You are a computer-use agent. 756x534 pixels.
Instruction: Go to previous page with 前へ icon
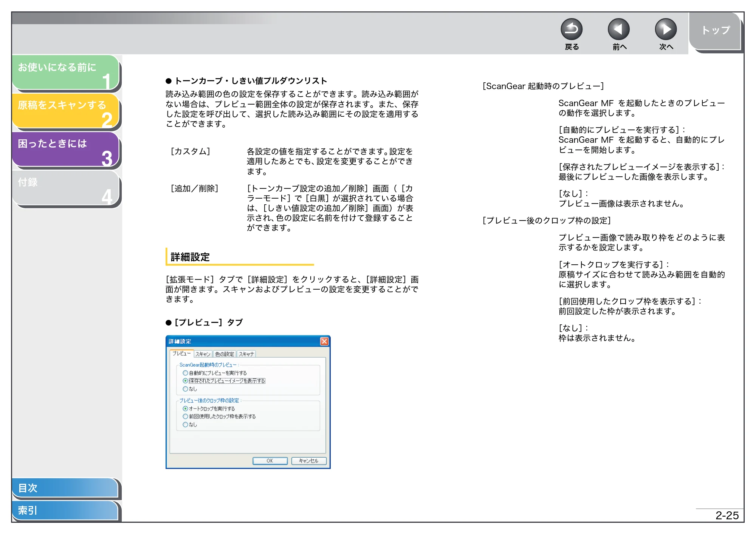tap(618, 29)
